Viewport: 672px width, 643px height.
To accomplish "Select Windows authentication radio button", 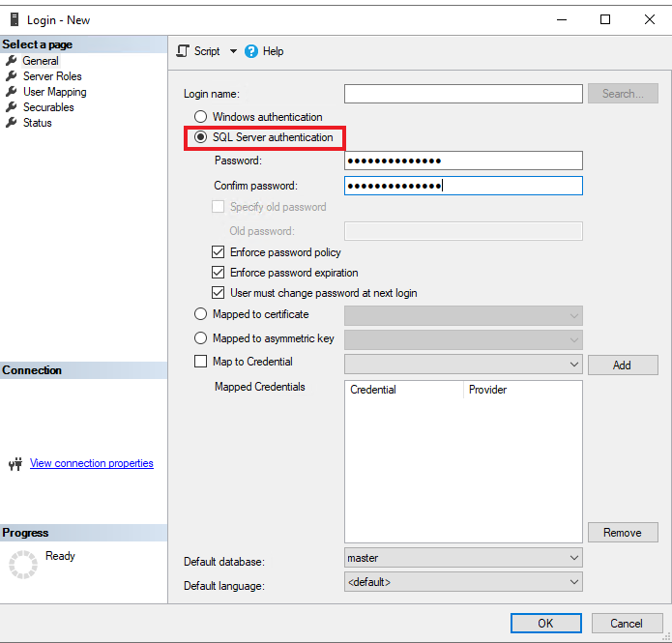I will [x=200, y=117].
